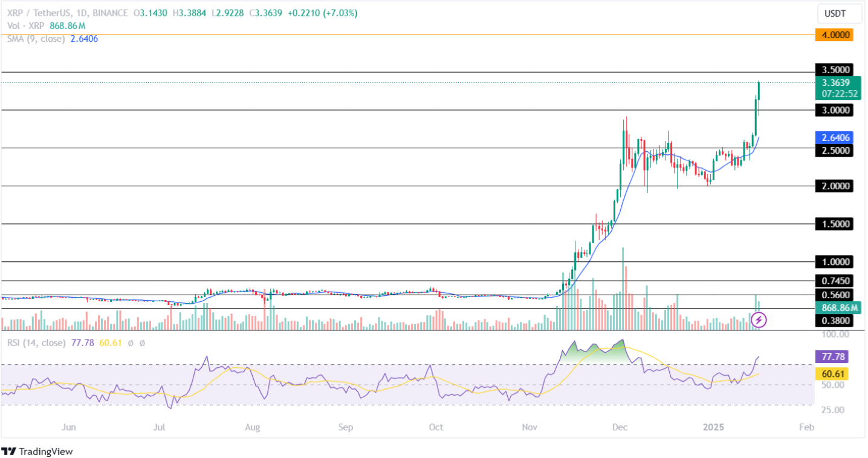The width and height of the screenshot is (868, 458).
Task: Click the +0.2210 (+7.03%) change value
Action: 322,13
